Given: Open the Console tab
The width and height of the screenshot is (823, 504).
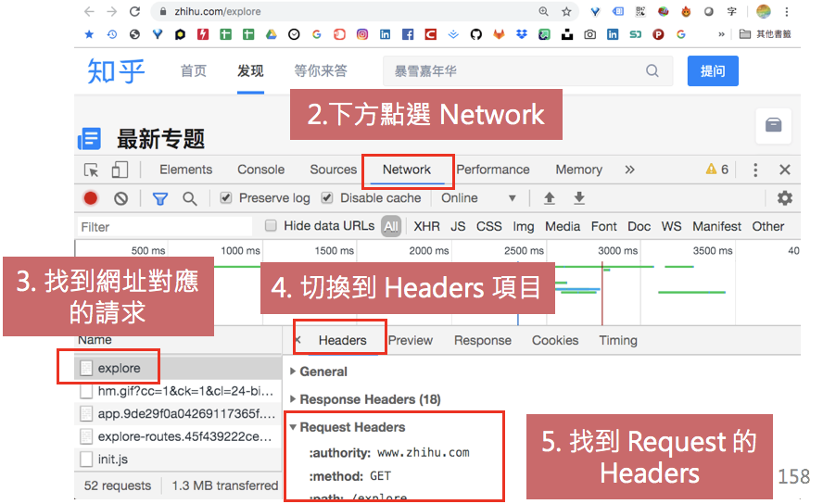Looking at the screenshot, I should coord(260,170).
